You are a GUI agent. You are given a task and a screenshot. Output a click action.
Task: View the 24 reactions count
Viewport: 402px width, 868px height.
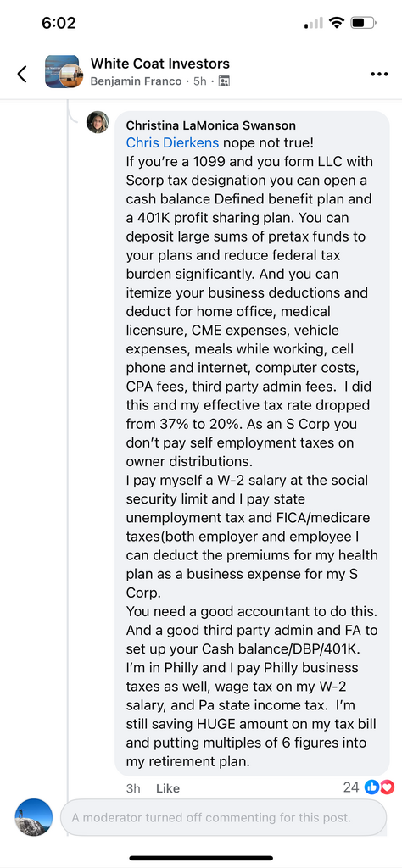pos(351,787)
